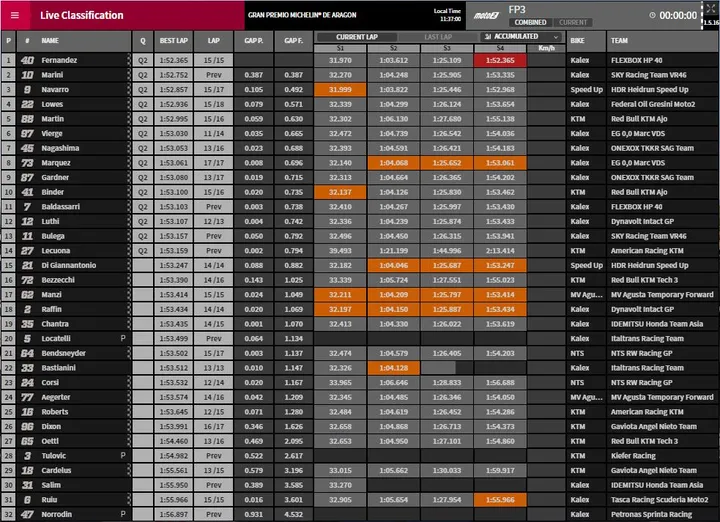Sort by the NAME column header
This screenshot has height=522, width=720.
point(50,40)
